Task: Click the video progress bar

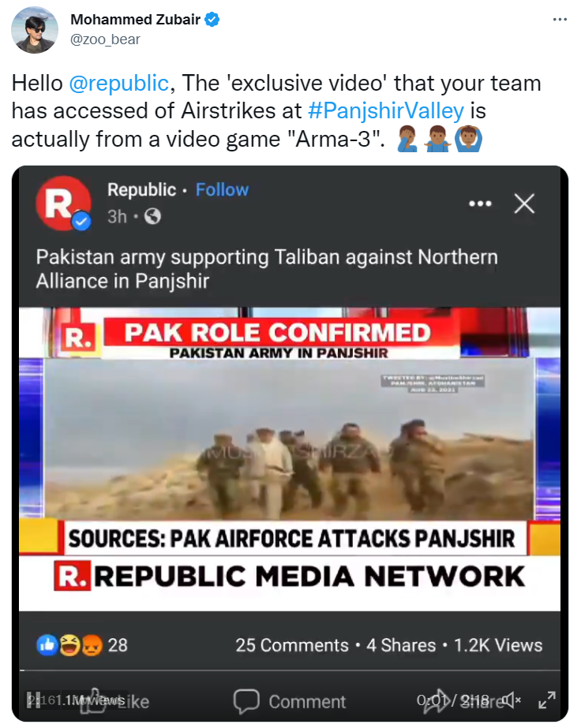Action: (290, 670)
